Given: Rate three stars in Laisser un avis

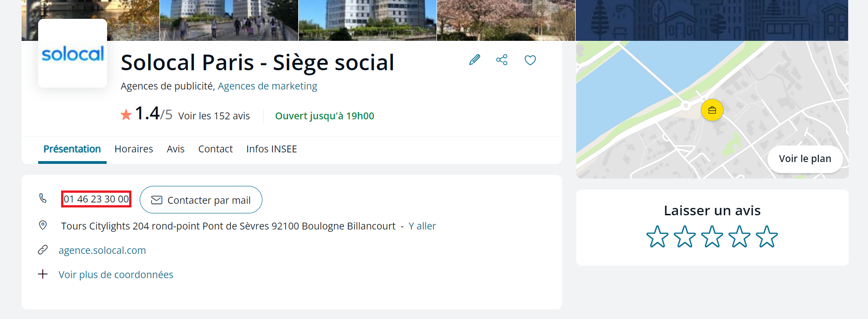Looking at the screenshot, I should 712,237.
